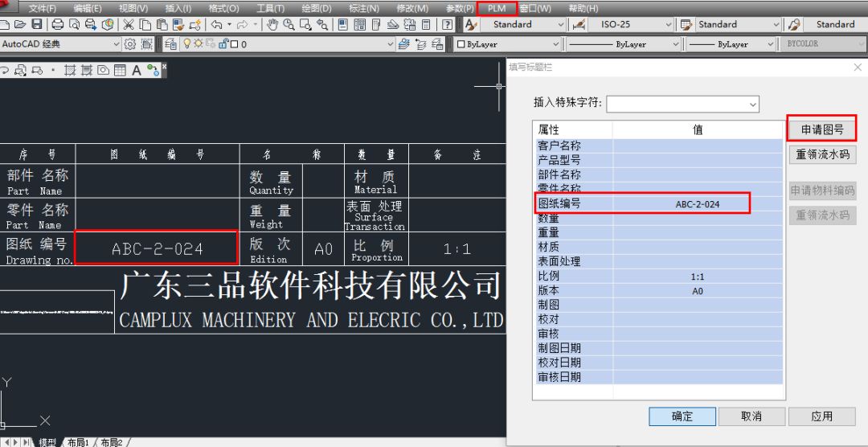Select the Region tool in floating toolbar

coord(103,70)
